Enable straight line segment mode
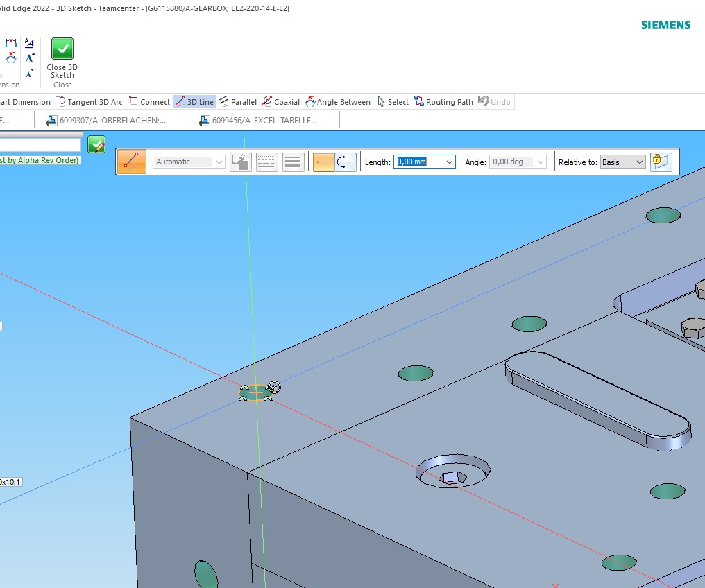This screenshot has width=705, height=588. point(324,162)
